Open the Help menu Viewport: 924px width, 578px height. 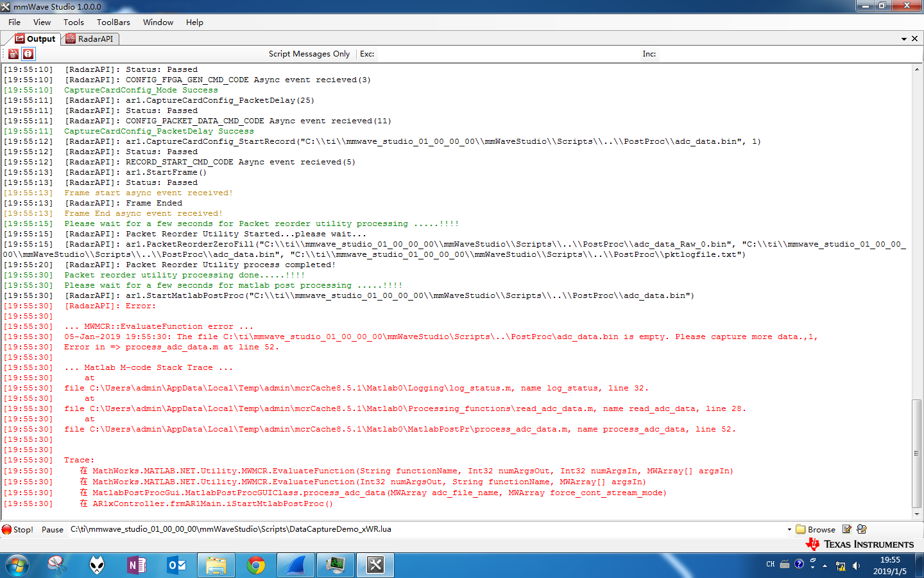point(194,22)
